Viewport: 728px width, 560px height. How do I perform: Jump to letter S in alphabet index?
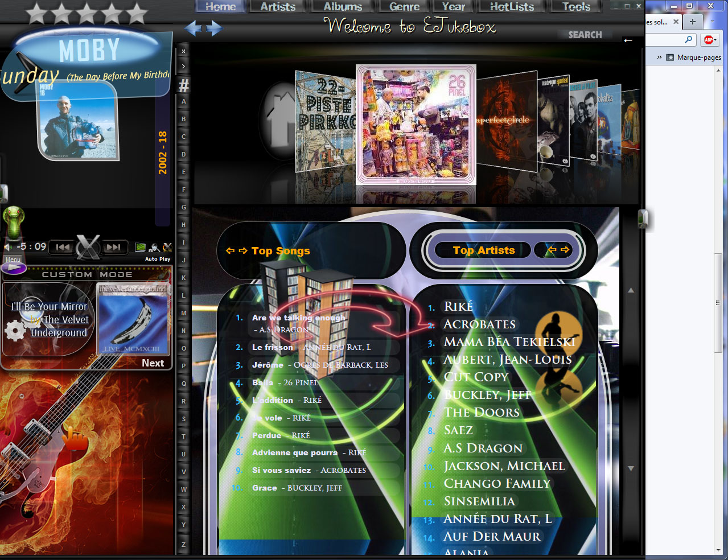tap(183, 419)
